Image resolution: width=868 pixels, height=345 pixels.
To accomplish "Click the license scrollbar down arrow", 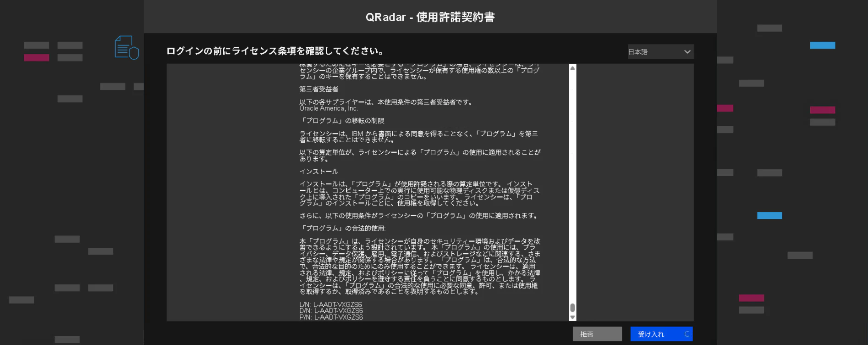I will pyautogui.click(x=572, y=317).
